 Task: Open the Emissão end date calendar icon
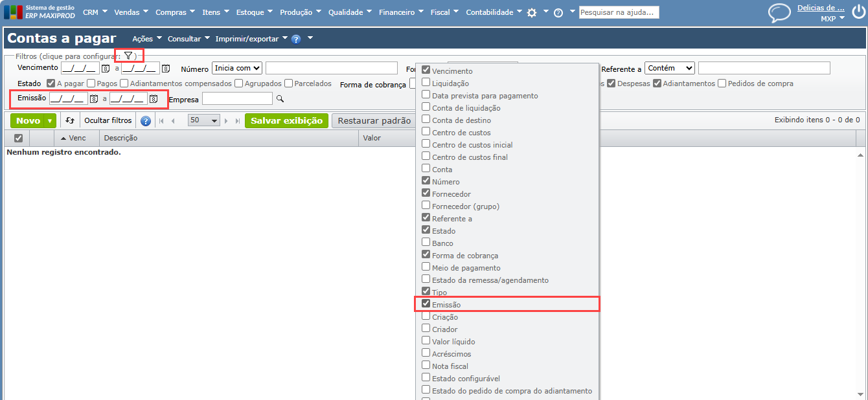pyautogui.click(x=154, y=99)
